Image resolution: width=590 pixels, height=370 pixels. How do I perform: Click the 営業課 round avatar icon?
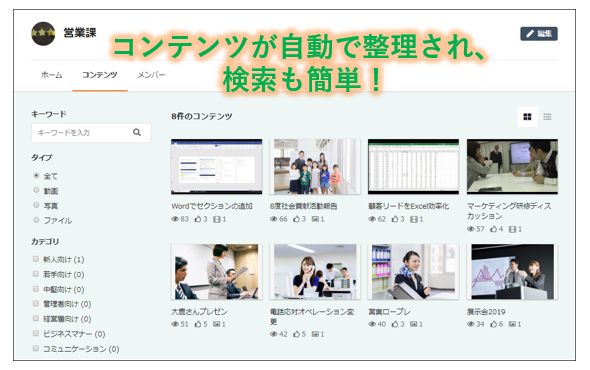coord(43,33)
